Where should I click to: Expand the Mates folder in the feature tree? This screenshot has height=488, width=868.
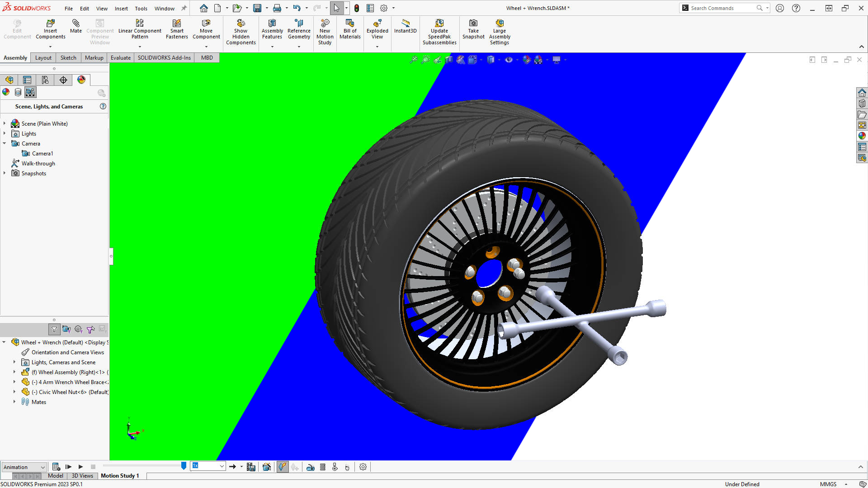(x=14, y=402)
